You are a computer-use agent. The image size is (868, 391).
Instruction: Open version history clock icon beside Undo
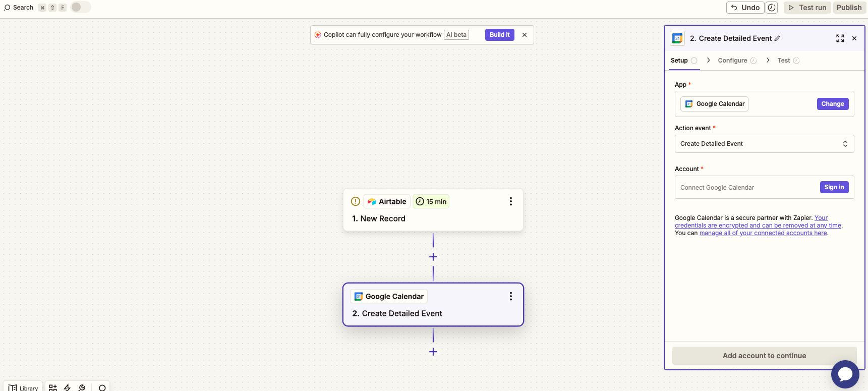772,8
